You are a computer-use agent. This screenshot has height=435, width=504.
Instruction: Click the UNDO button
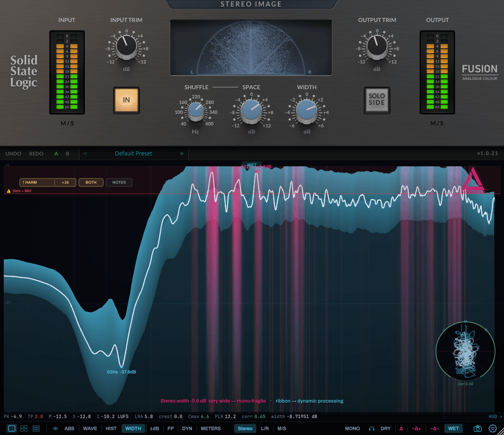pyautogui.click(x=13, y=154)
